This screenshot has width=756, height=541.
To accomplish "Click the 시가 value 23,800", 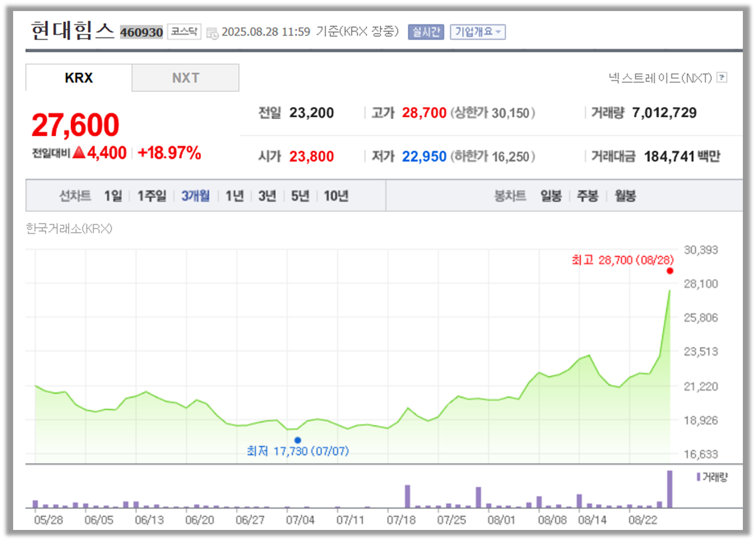I will (x=311, y=156).
